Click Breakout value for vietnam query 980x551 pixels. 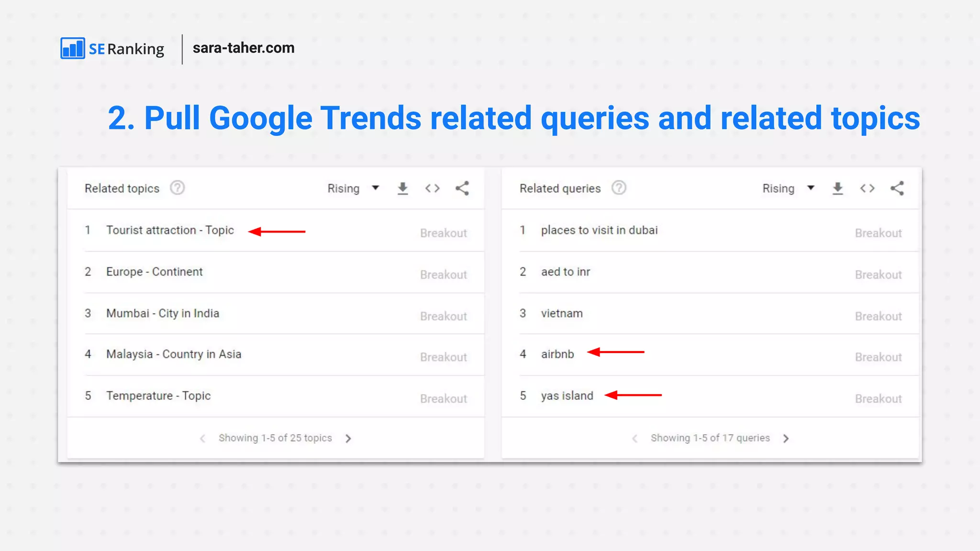click(x=879, y=317)
